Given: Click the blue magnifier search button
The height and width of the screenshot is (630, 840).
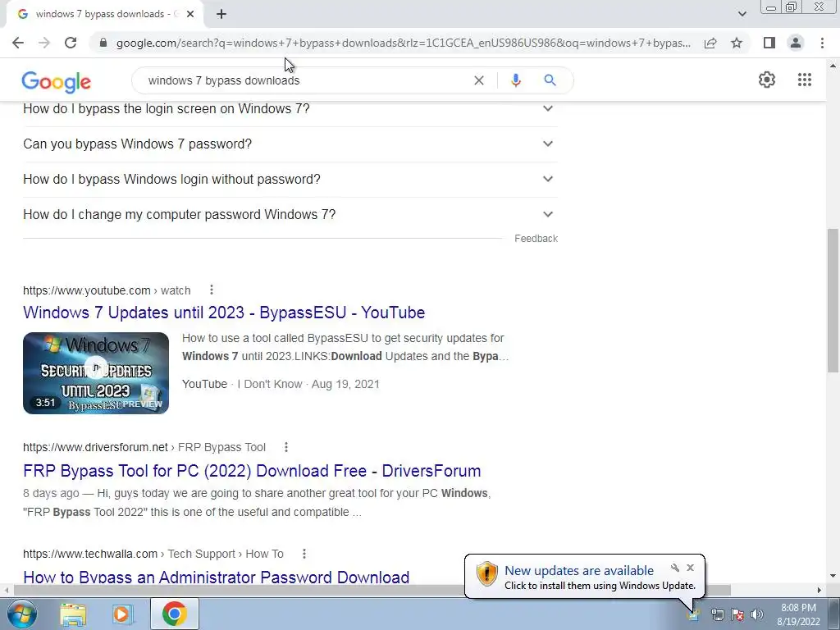Looking at the screenshot, I should pos(550,80).
